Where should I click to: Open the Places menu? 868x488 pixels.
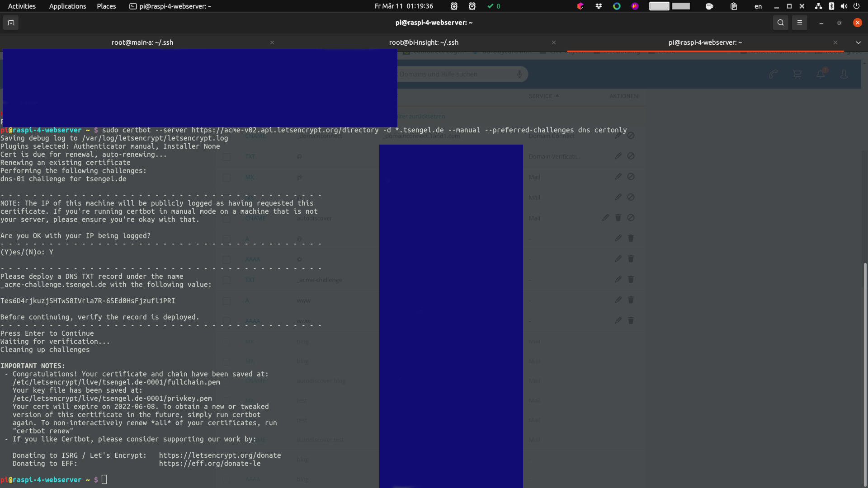pos(106,6)
